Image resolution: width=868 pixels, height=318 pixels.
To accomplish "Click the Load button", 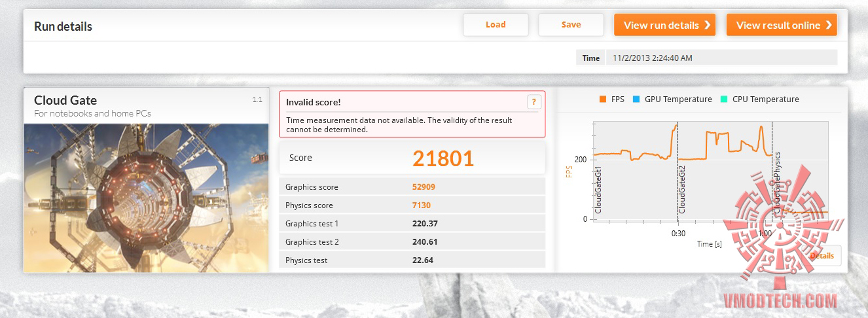I will tap(496, 25).
